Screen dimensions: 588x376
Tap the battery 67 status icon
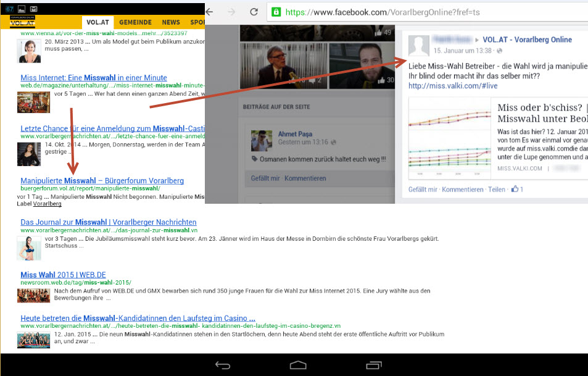[x=9, y=9]
